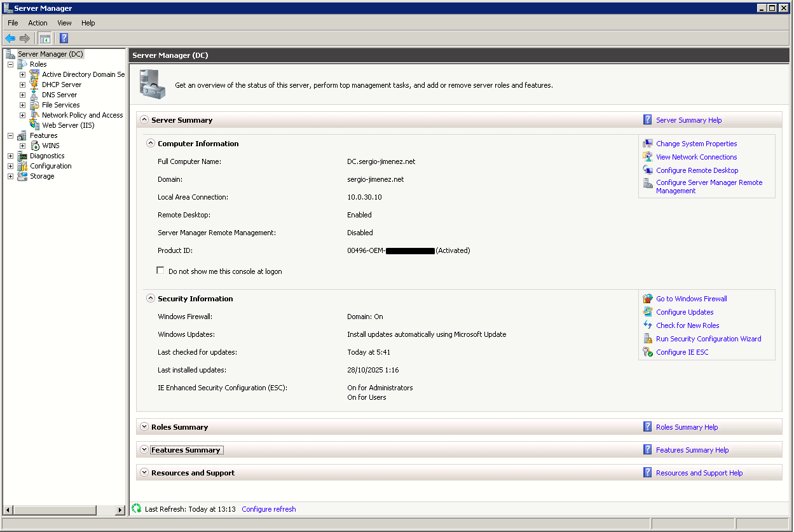
Task: Expand the Roles Summary section
Action: pyautogui.click(x=144, y=427)
